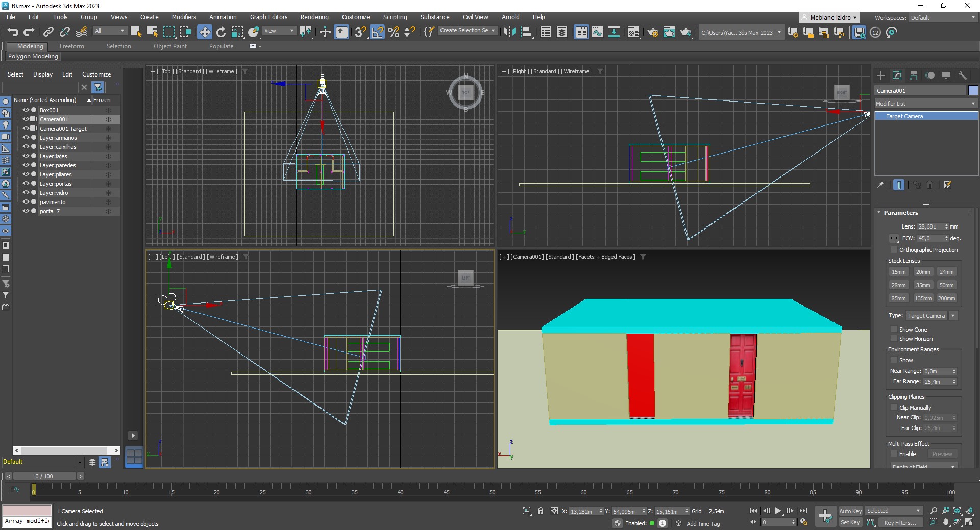Screen dimensions: 980x530
Task: Open the Create panel tab
Action: (x=881, y=75)
